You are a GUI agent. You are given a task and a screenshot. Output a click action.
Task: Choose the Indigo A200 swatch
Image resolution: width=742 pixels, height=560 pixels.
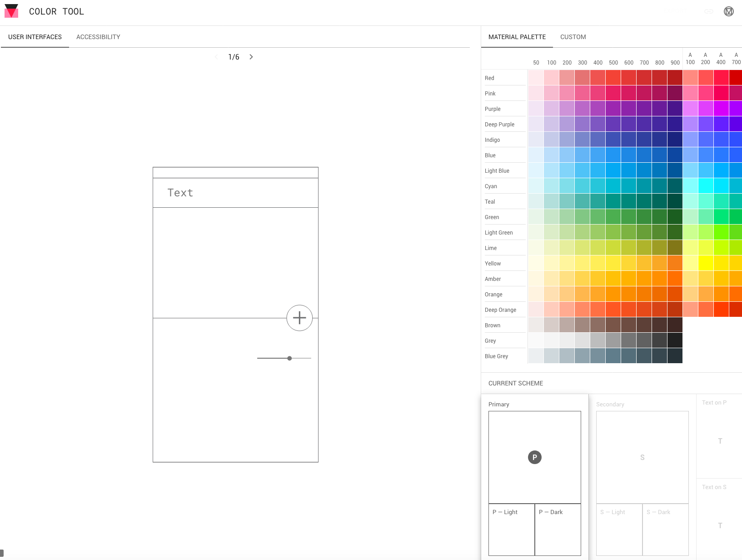pyautogui.click(x=705, y=139)
